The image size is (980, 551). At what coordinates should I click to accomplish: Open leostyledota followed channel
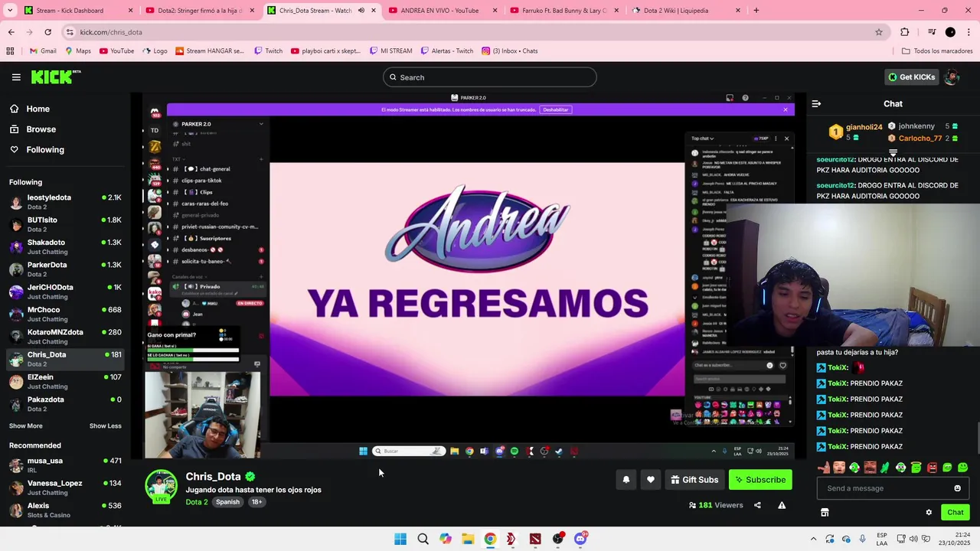click(65, 202)
